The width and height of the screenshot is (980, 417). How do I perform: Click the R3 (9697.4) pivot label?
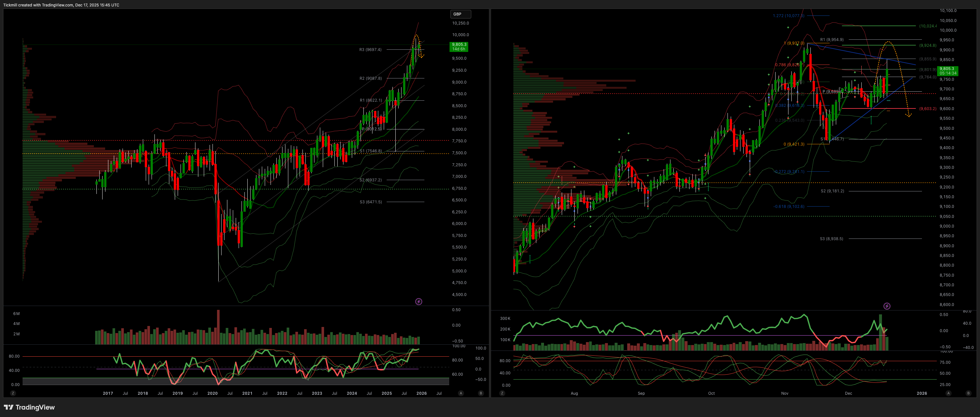click(370, 49)
